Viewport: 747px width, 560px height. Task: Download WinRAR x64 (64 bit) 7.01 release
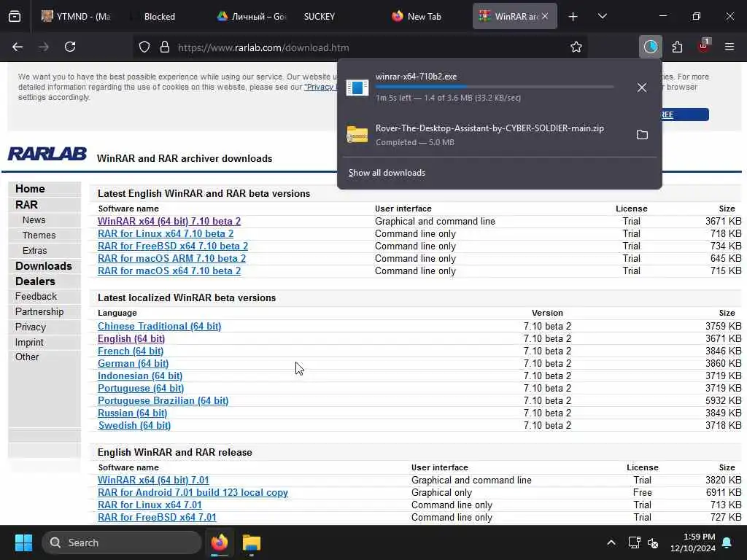(153, 480)
